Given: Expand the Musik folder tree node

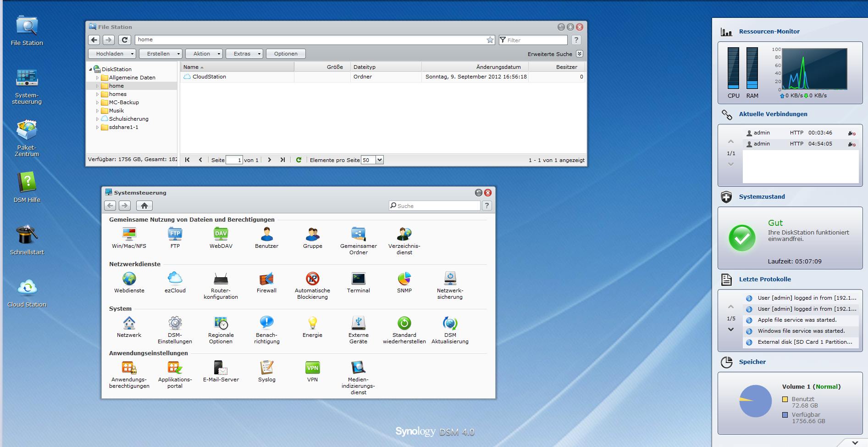Looking at the screenshot, I should 97,111.
